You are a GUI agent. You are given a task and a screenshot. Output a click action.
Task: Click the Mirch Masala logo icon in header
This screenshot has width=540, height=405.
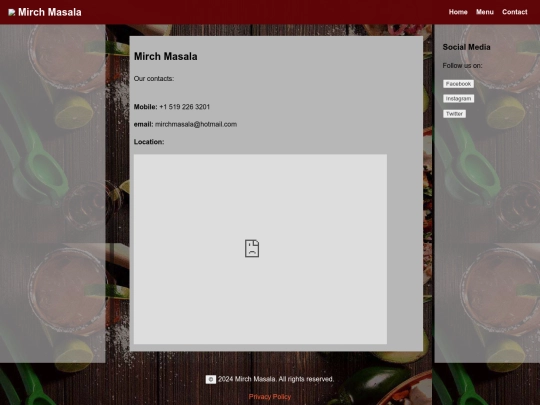pos(12,12)
